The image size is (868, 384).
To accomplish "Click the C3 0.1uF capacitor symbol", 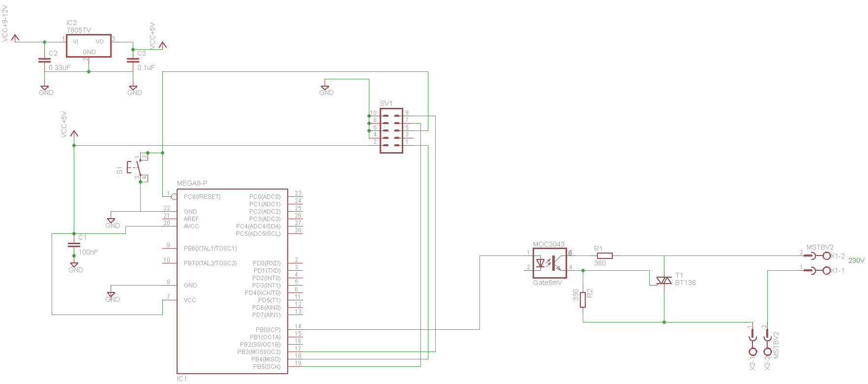I will [133, 61].
